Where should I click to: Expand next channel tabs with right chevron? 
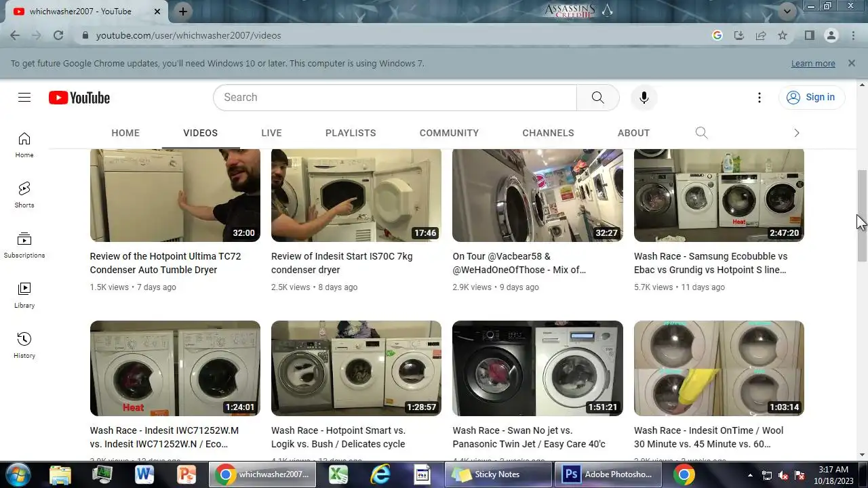point(797,133)
